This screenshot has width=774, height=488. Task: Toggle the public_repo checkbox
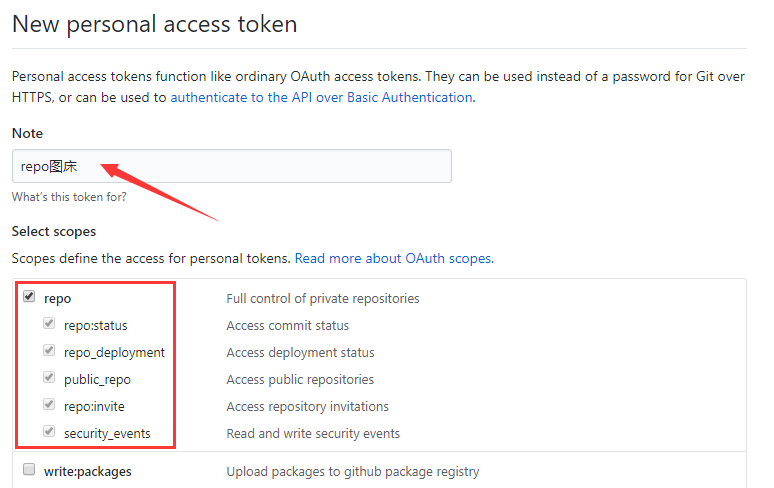pyautogui.click(x=49, y=377)
